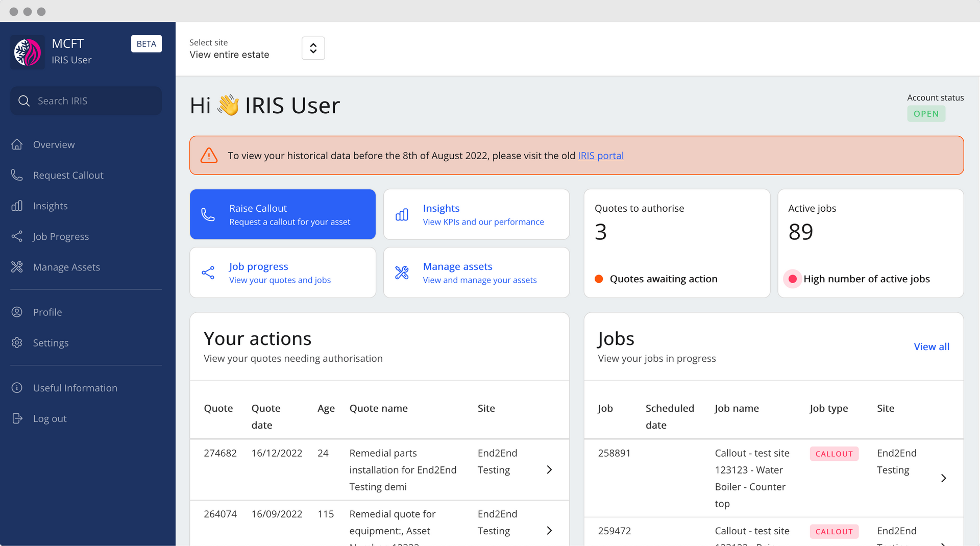Click the Overview home icon
Viewport: 980px width, 546px height.
(17, 144)
